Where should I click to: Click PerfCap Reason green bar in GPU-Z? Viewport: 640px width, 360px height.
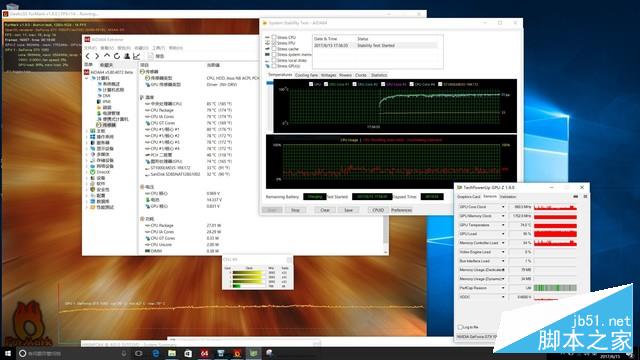pos(556,288)
